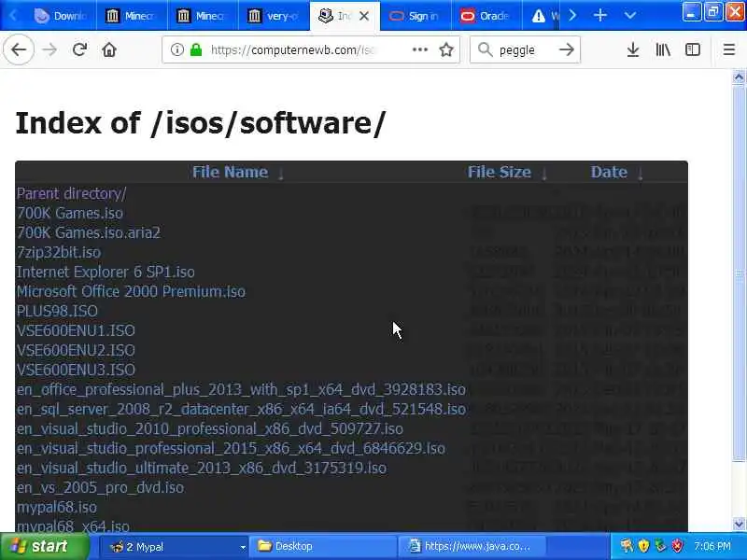The height and width of the screenshot is (560, 747).
Task: Open the Parent directory link
Action: [x=72, y=193]
